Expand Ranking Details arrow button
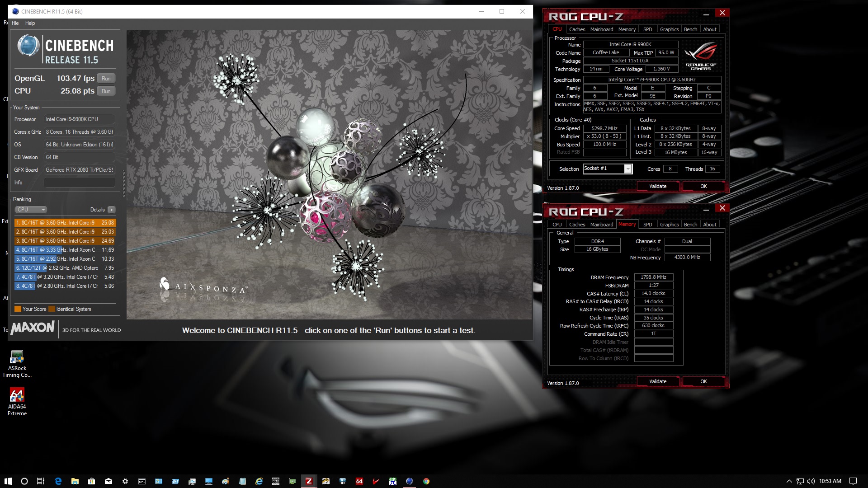868x488 pixels. (112, 210)
